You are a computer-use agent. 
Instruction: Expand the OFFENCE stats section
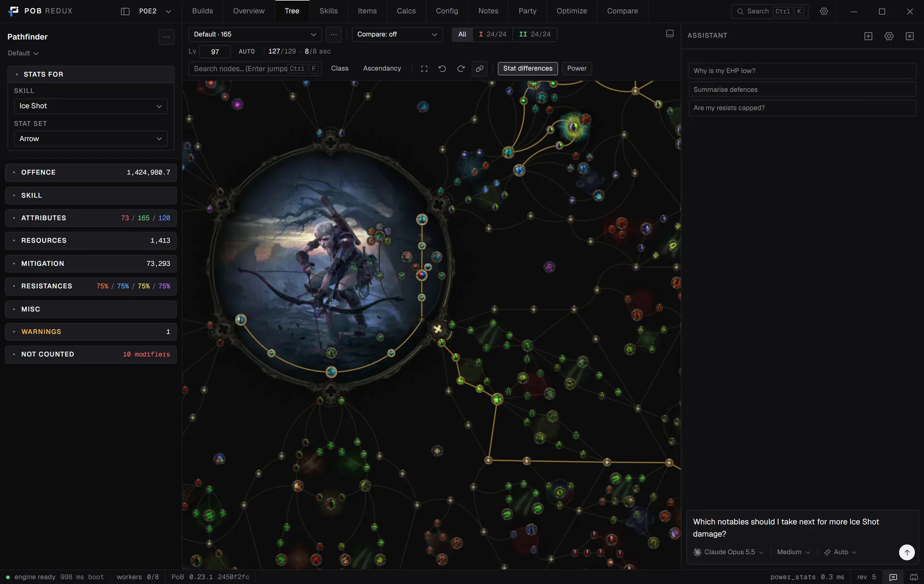[90, 172]
